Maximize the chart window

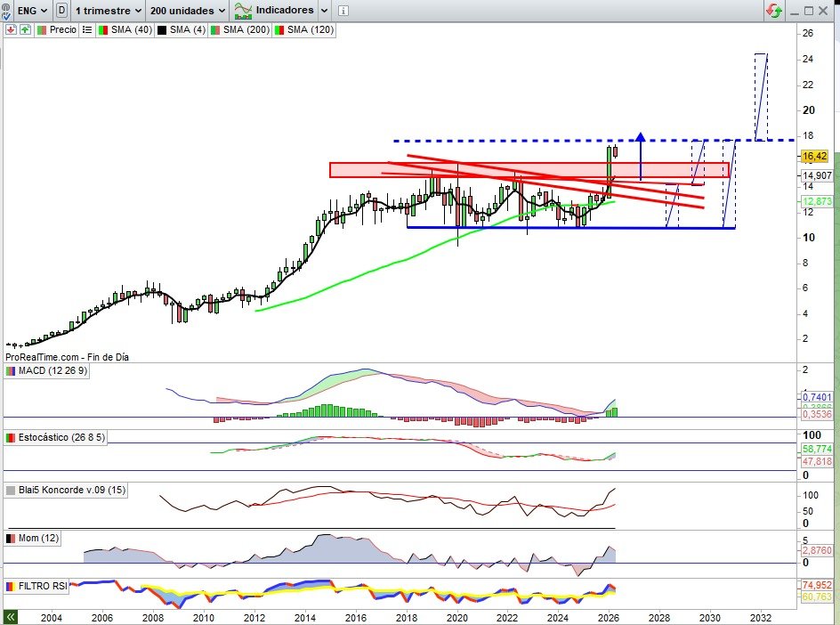coord(808,11)
